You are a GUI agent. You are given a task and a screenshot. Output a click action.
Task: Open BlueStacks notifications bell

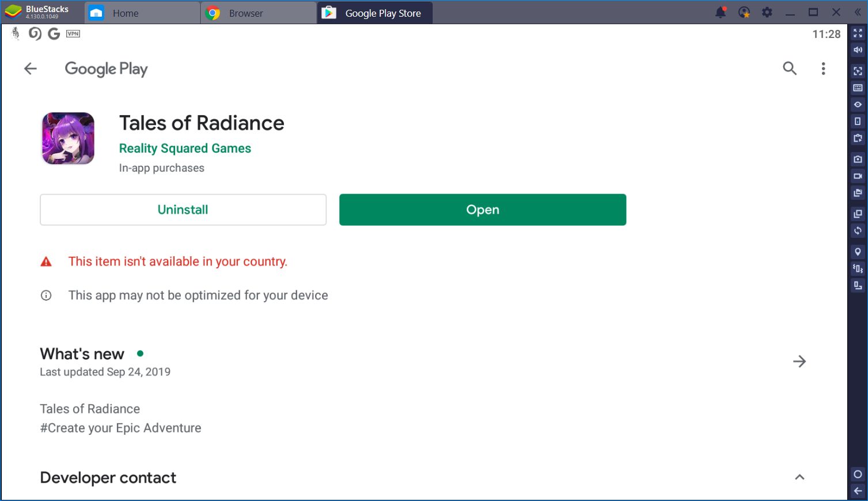point(721,12)
